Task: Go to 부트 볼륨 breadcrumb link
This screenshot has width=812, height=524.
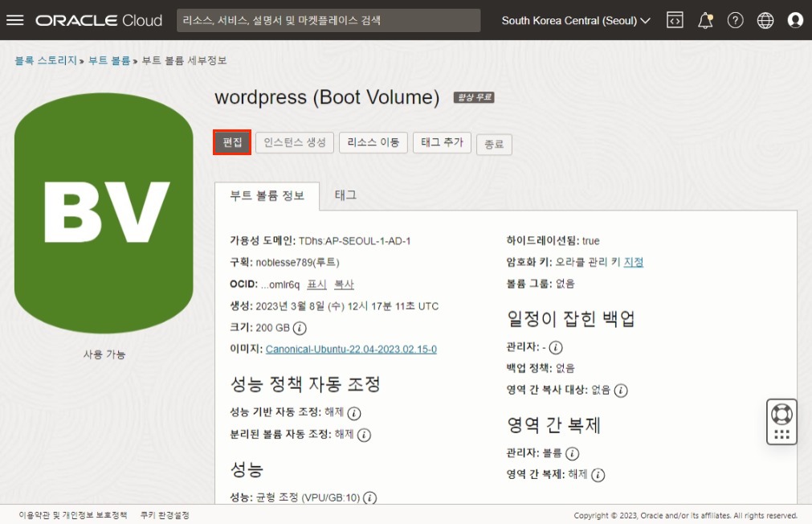Action: coord(109,60)
